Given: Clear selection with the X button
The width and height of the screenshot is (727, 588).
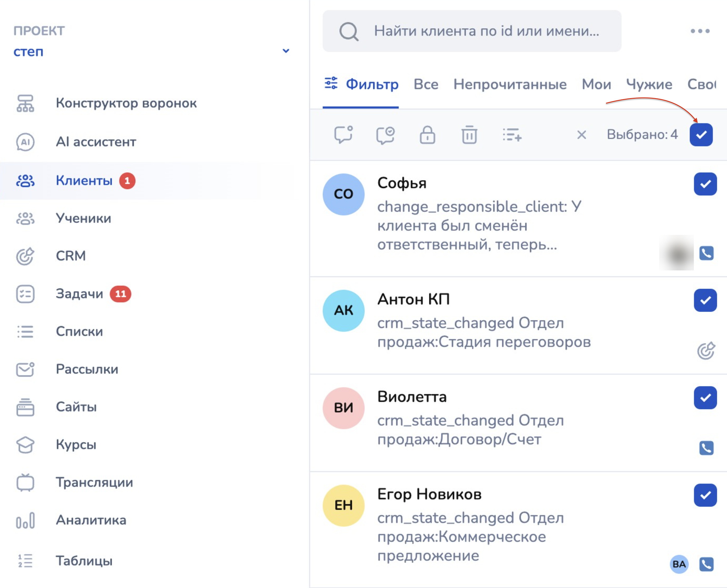Looking at the screenshot, I should click(581, 135).
